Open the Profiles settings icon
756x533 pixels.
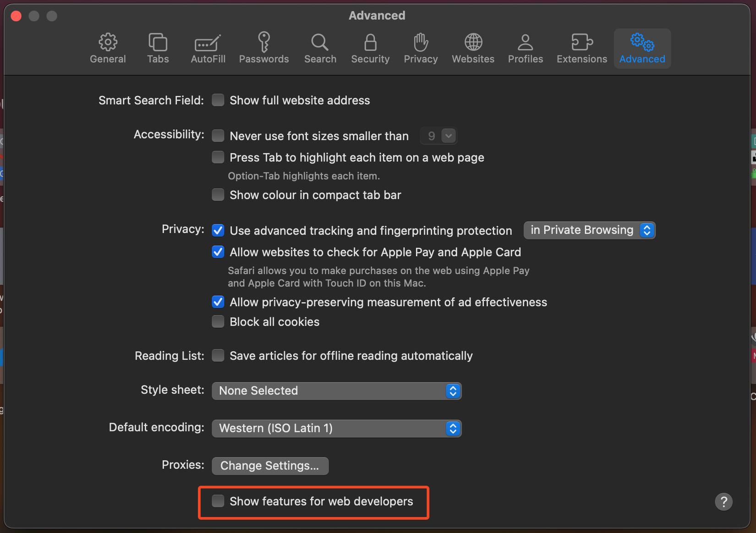(525, 48)
